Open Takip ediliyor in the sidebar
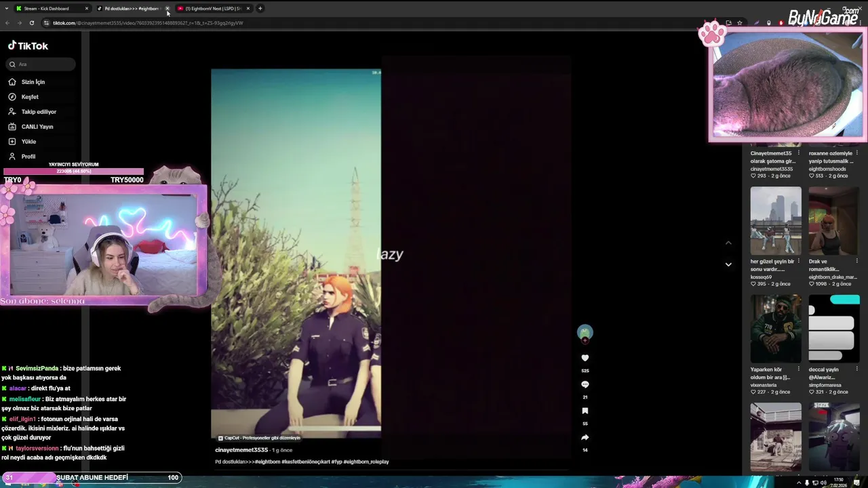The image size is (868, 488). click(x=39, y=112)
